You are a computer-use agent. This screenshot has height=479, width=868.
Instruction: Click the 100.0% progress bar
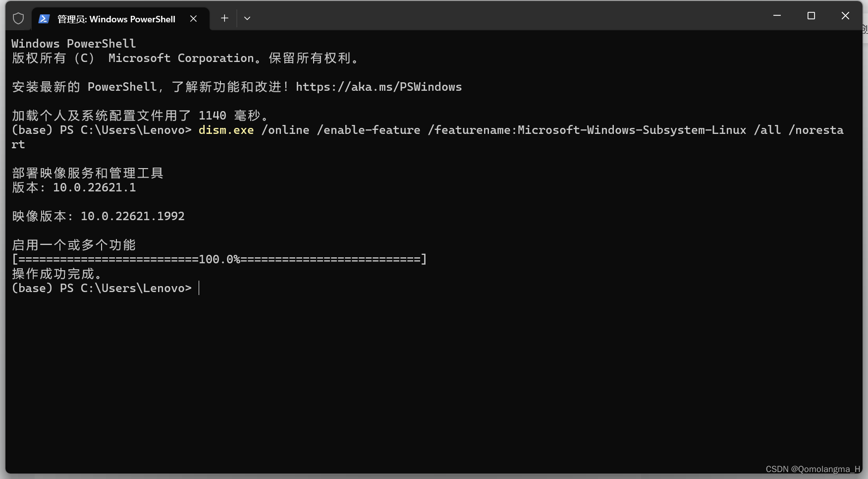click(218, 259)
